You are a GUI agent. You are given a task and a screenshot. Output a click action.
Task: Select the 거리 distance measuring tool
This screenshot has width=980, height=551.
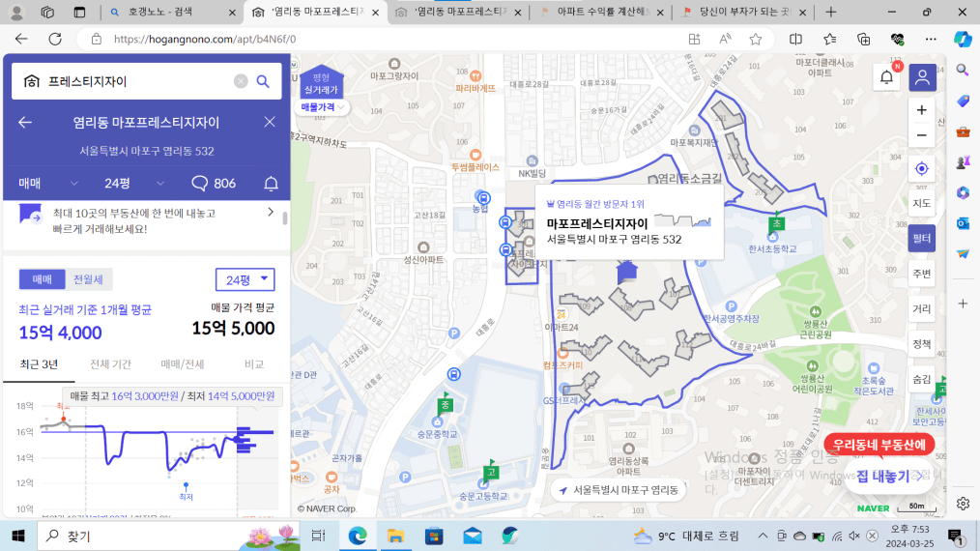922,308
